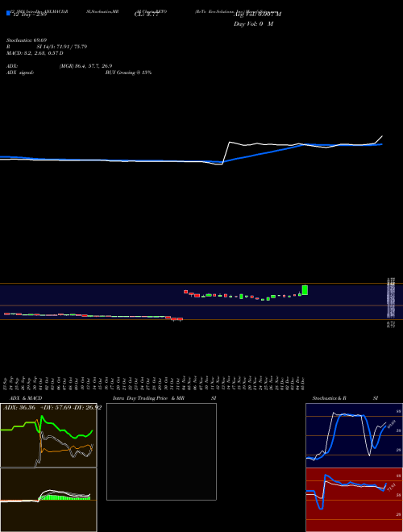The height and width of the screenshot is (532, 403).
Task: Click the 'Day Vol: 0 M' label
Action: 253,24
